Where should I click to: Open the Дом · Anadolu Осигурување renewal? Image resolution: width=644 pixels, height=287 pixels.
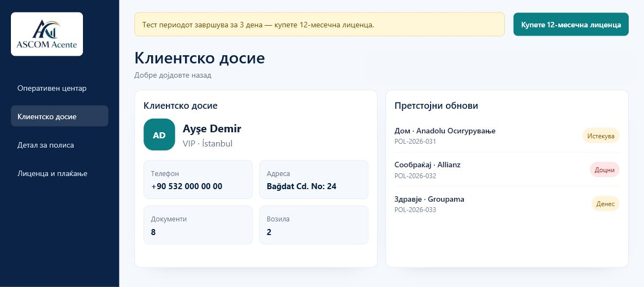[507, 136]
